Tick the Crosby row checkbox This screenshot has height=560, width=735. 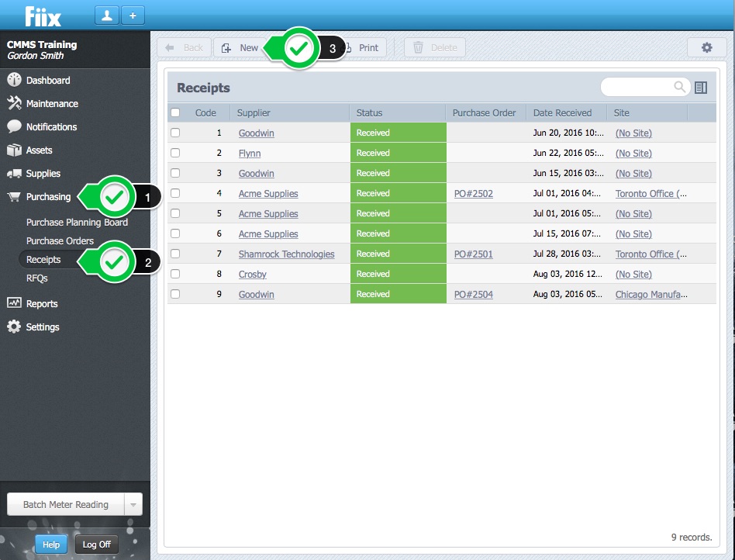pyautogui.click(x=175, y=274)
